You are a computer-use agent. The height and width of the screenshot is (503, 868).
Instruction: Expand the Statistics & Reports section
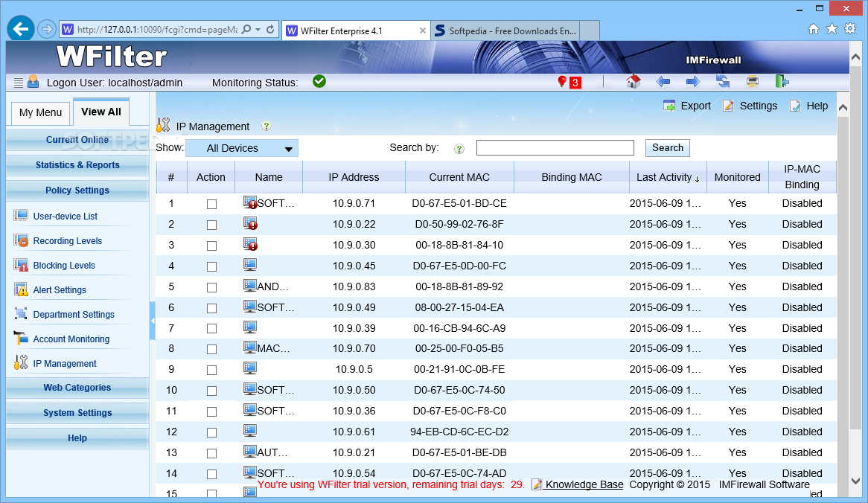77,165
